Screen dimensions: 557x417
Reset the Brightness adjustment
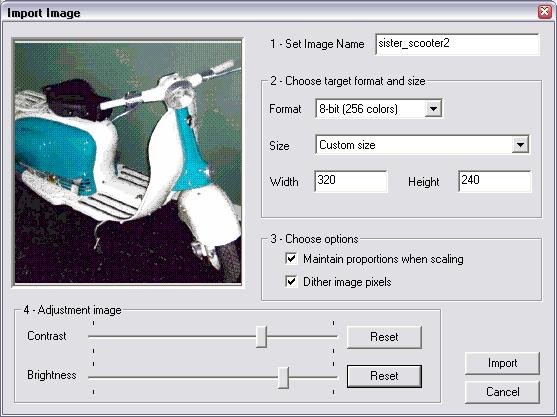tap(384, 376)
